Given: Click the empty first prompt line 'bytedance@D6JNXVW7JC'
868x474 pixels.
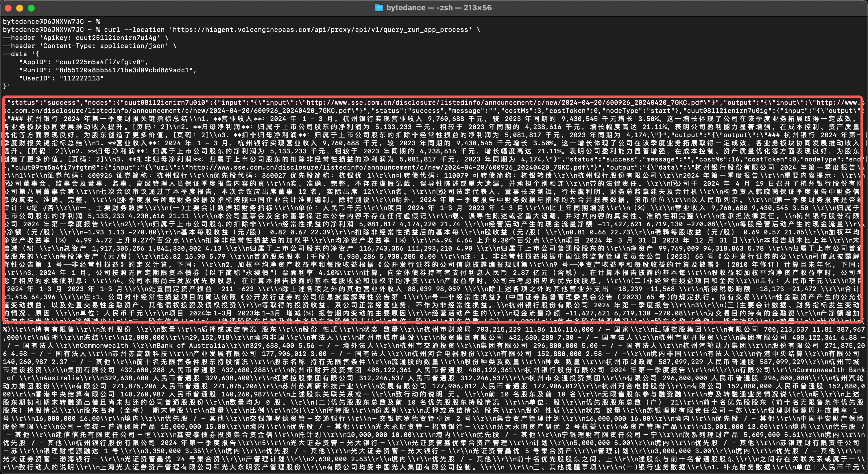Looking at the screenshot, I should coord(43,22).
